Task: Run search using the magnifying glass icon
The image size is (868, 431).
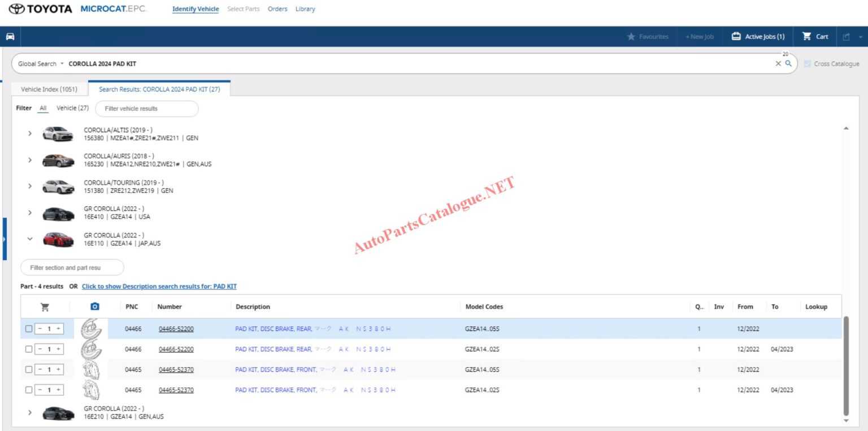Action: 788,63
